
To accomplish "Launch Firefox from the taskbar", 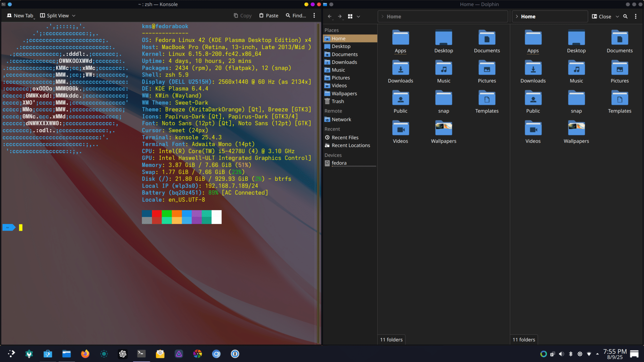I will click(85, 354).
